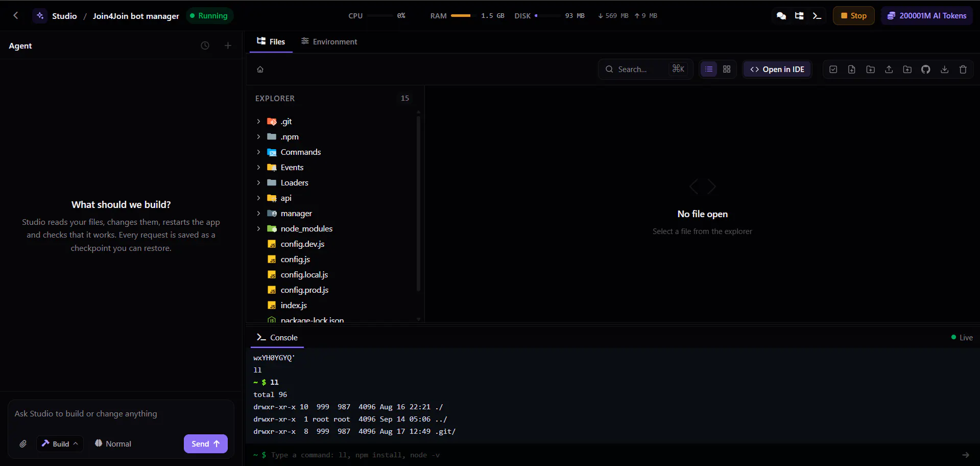Open the GitHub integration icon

(926, 69)
